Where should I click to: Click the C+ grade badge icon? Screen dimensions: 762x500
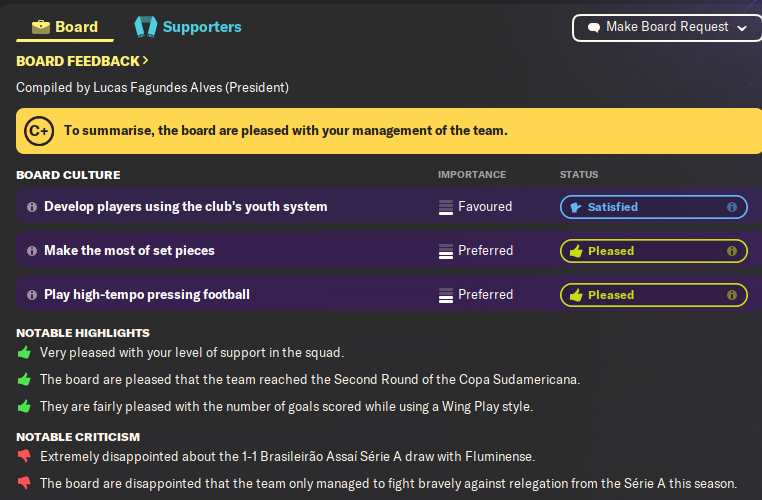(x=39, y=130)
